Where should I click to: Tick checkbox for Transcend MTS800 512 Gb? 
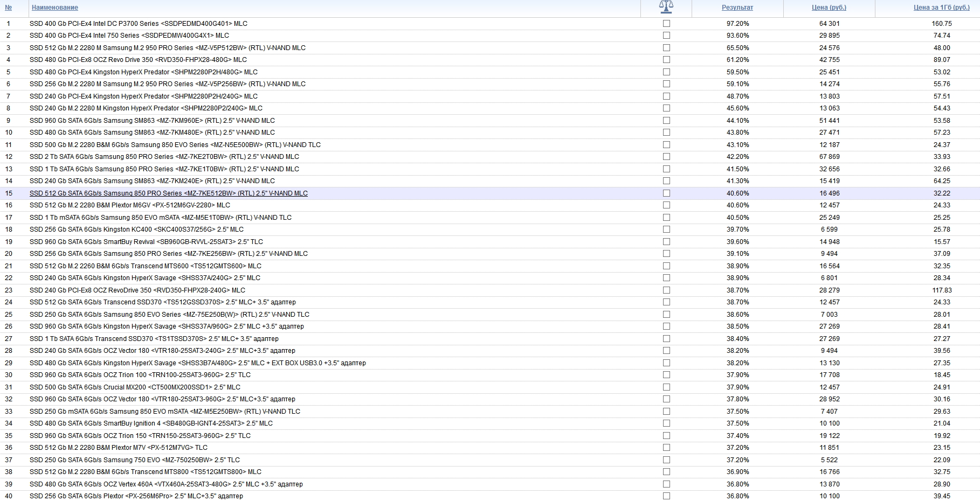point(666,472)
